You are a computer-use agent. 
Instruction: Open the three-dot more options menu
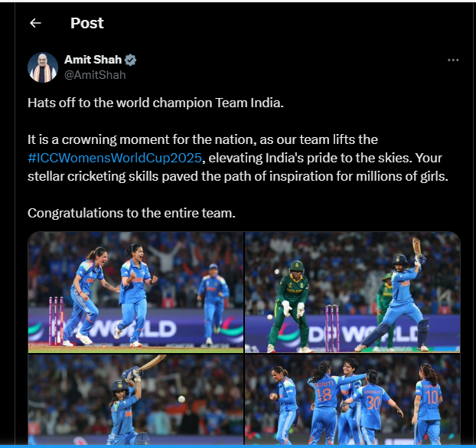(453, 60)
